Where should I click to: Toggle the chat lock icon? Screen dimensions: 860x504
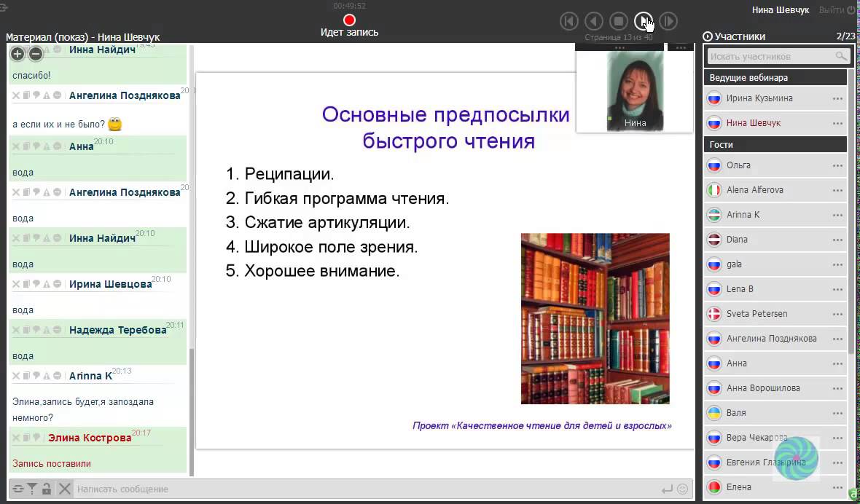tap(47, 488)
